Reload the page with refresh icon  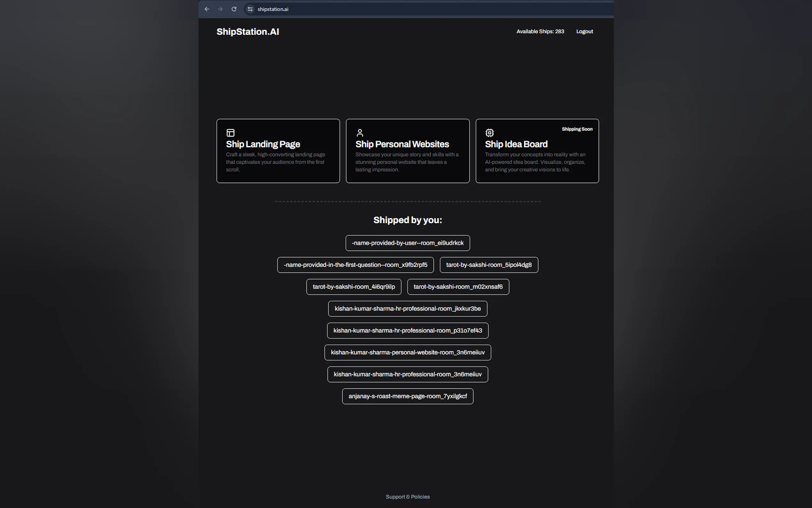point(234,9)
